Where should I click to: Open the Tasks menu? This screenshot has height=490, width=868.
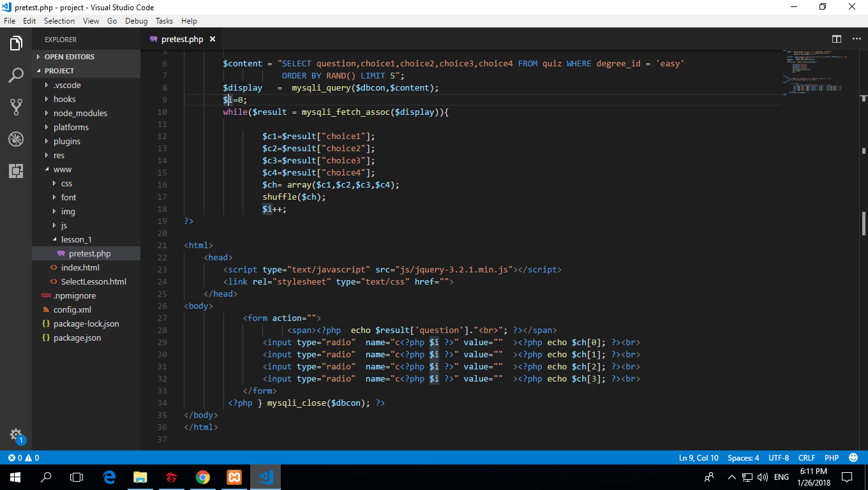point(165,21)
